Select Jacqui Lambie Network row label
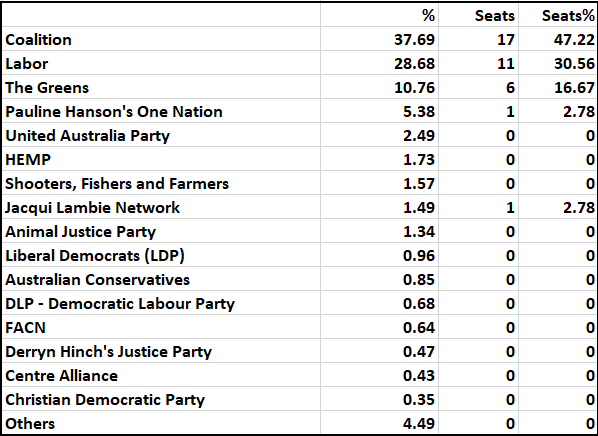Viewport: 598px width, 436px height. 161,207
